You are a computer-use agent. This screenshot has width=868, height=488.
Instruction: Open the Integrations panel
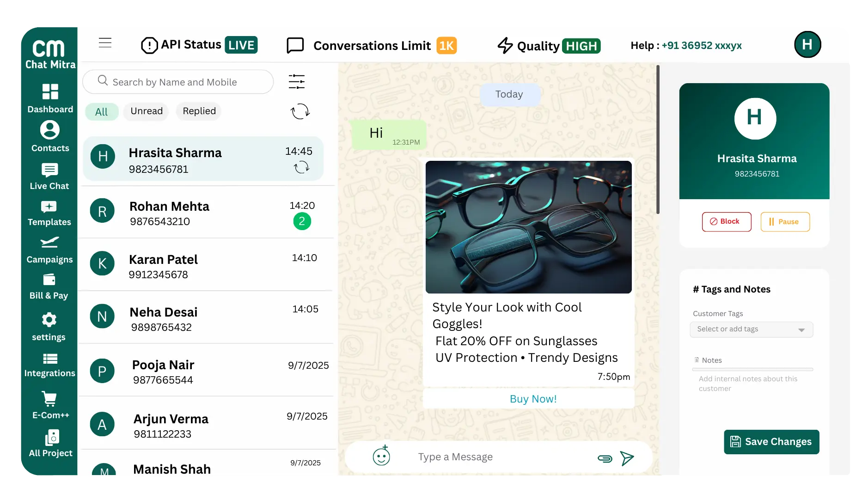tap(49, 365)
